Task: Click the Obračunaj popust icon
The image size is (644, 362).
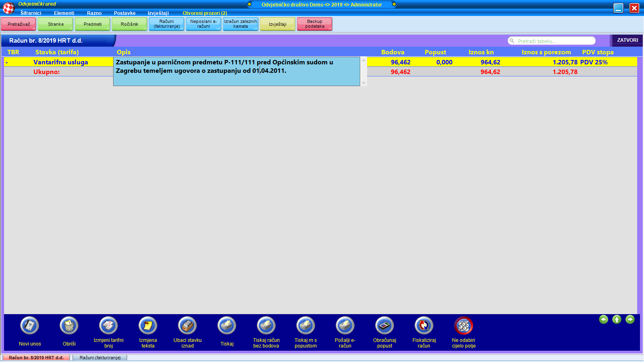Action: [384, 326]
